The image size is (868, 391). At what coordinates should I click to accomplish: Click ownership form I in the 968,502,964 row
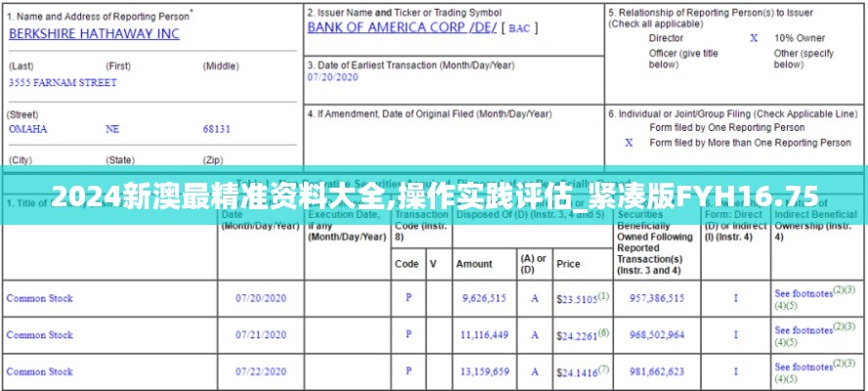[736, 334]
